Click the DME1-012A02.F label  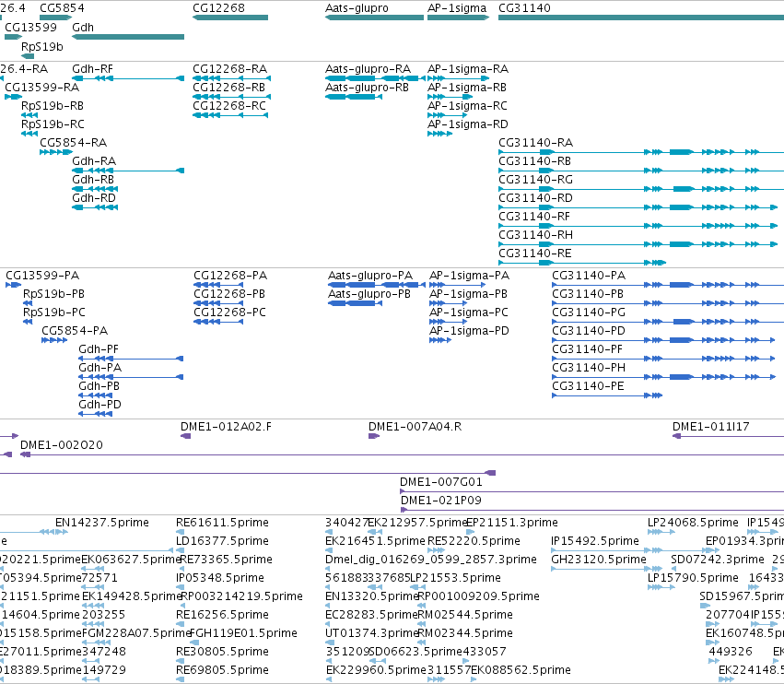pyautogui.click(x=226, y=427)
